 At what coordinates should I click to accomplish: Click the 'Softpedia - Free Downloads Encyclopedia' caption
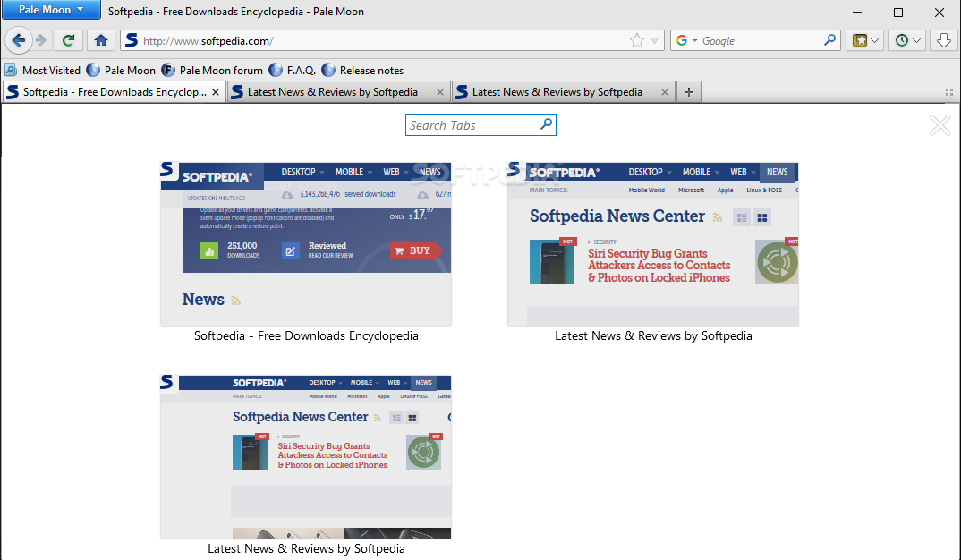[306, 335]
